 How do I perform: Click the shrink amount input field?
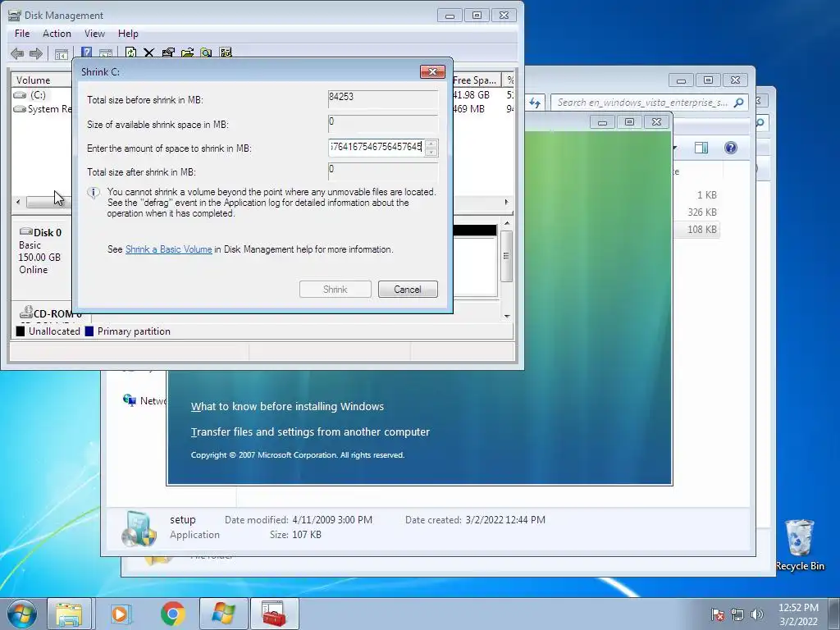click(x=377, y=147)
